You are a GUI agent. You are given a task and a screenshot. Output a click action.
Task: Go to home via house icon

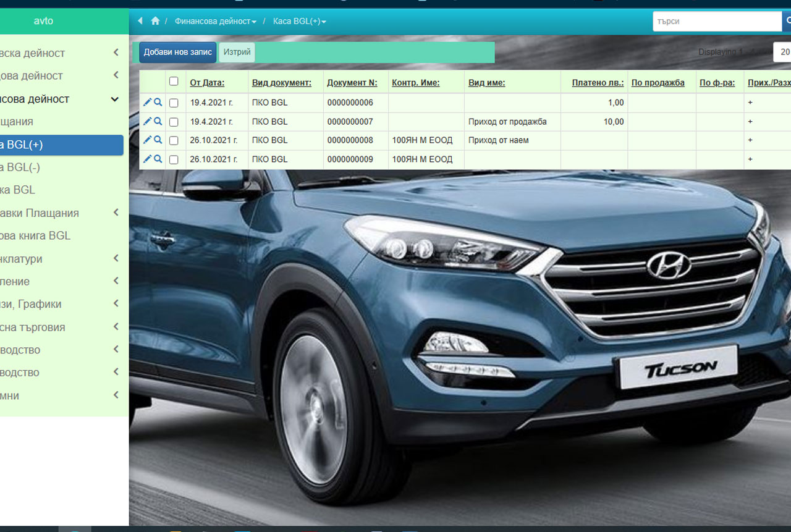pos(155,21)
